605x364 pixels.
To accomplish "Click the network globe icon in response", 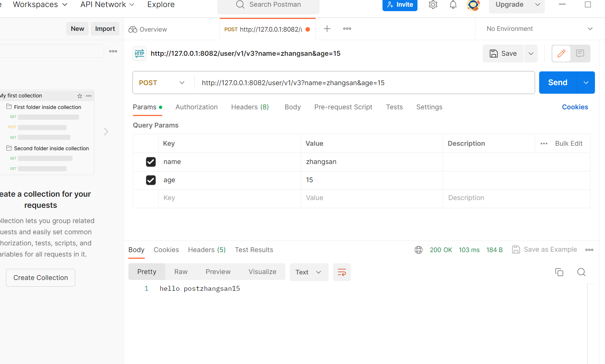I will pyautogui.click(x=419, y=250).
